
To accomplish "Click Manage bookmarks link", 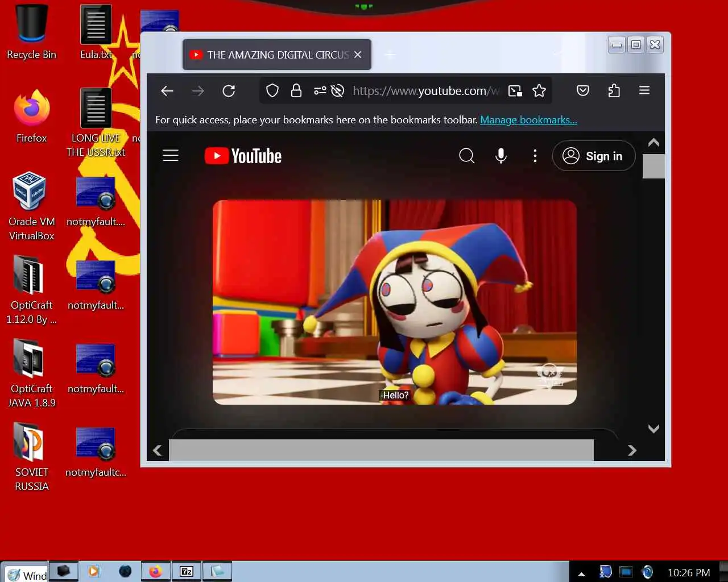I will [528, 120].
